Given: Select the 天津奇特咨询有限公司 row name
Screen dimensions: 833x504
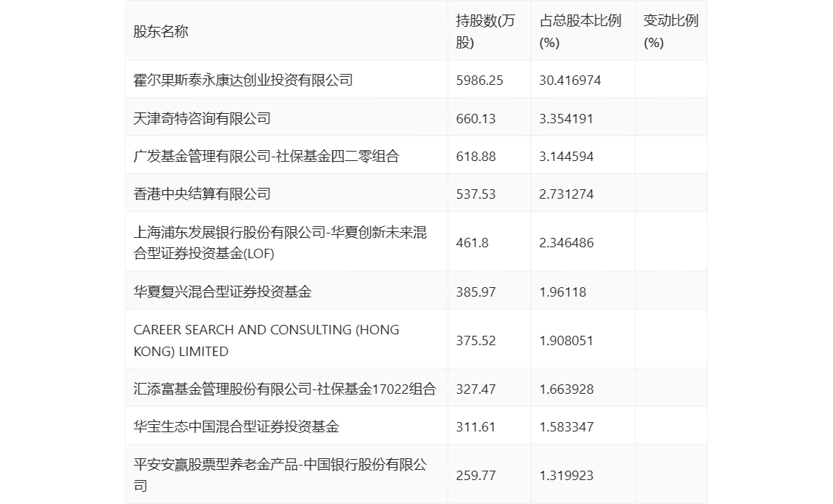Looking at the screenshot, I should [202, 118].
